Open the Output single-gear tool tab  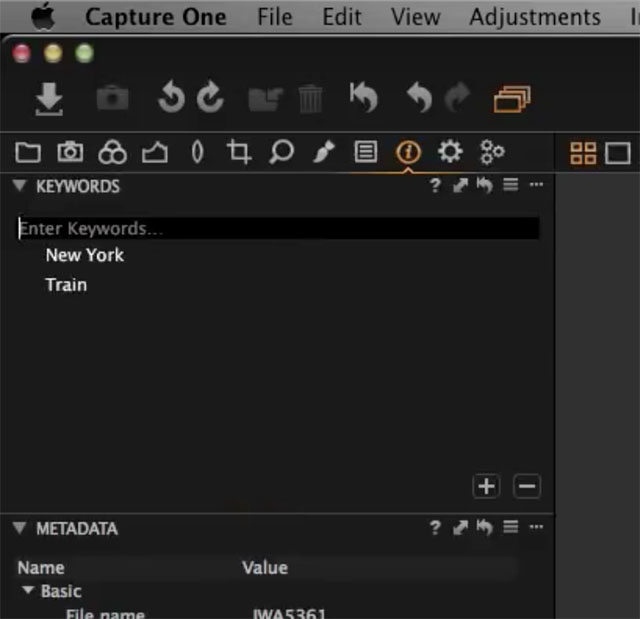450,152
